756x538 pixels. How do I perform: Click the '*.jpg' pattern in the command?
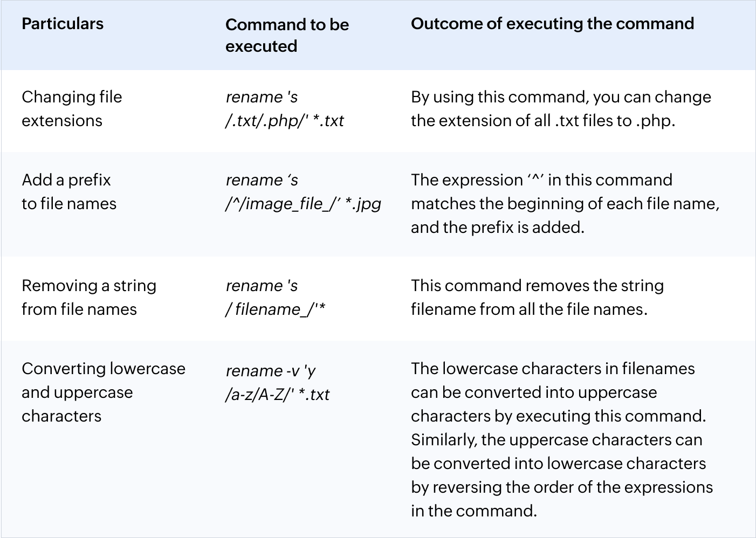click(x=363, y=204)
